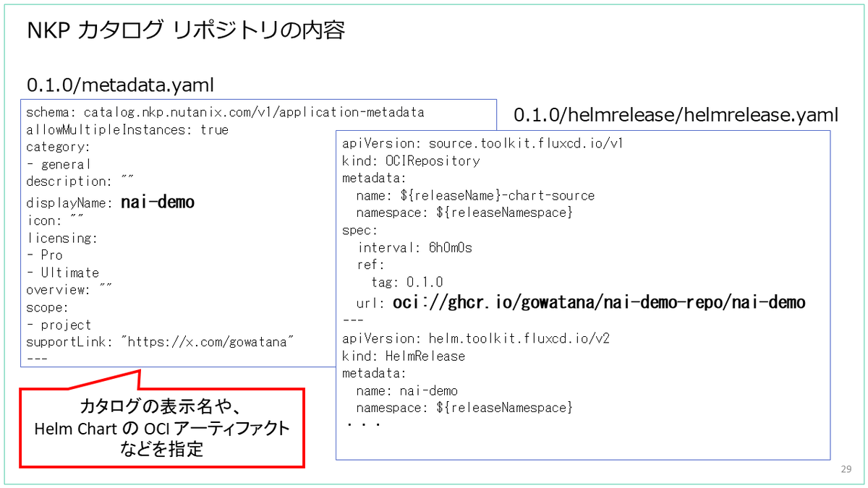
Task: Click the 'kind: HelmRelease' line
Action: click(404, 356)
